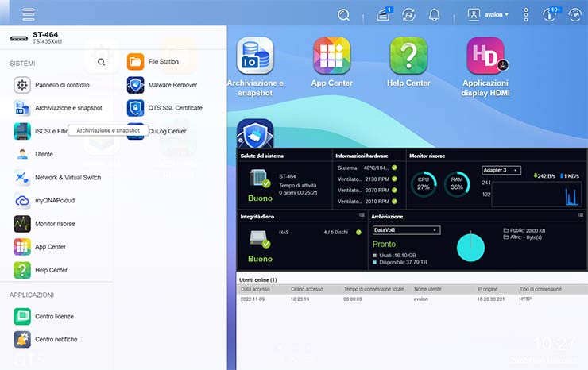The image size is (588, 370).
Task: Expand the Adapter 3 dropdown
Action: click(501, 170)
